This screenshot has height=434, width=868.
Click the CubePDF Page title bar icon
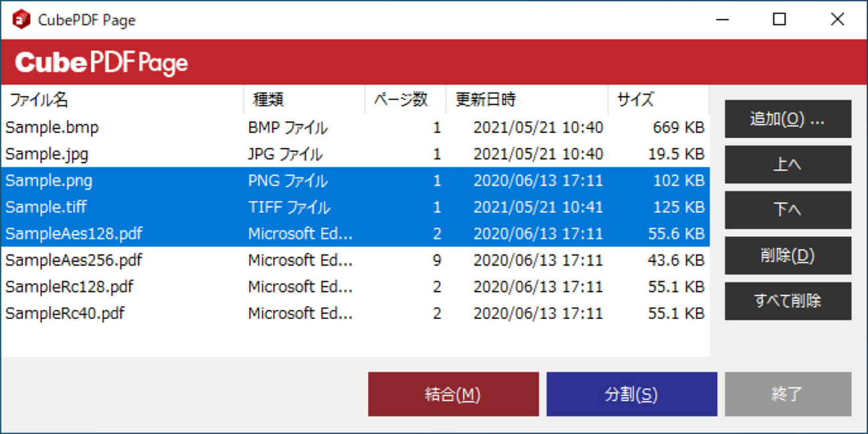point(21,19)
